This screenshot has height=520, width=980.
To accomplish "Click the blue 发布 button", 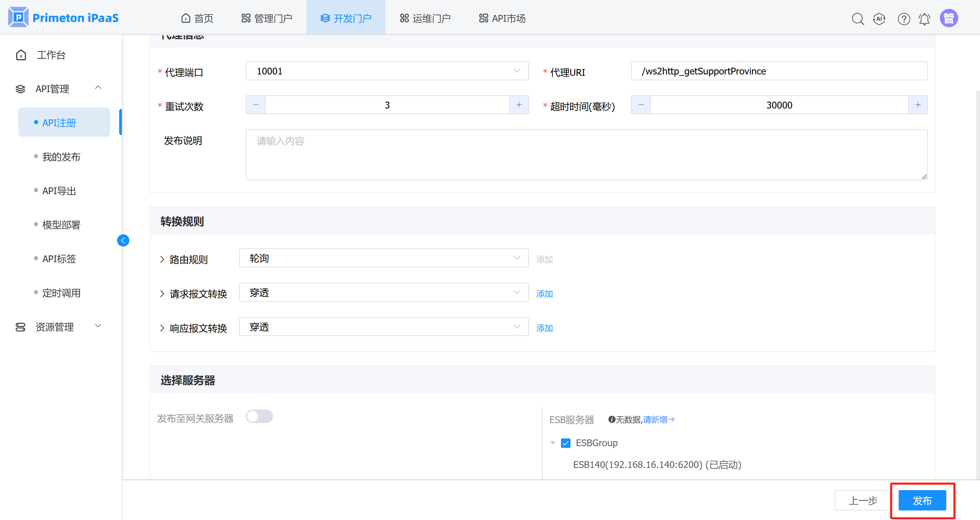I will tap(922, 500).
